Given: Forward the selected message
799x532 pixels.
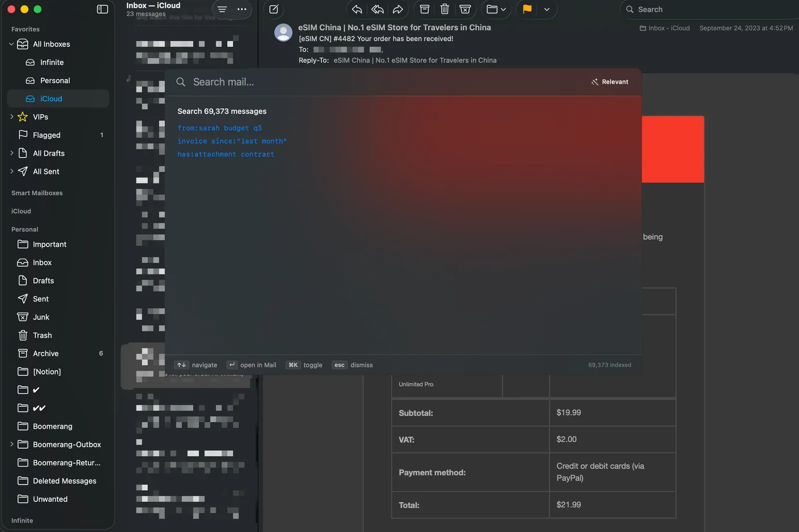Looking at the screenshot, I should pyautogui.click(x=398, y=9).
